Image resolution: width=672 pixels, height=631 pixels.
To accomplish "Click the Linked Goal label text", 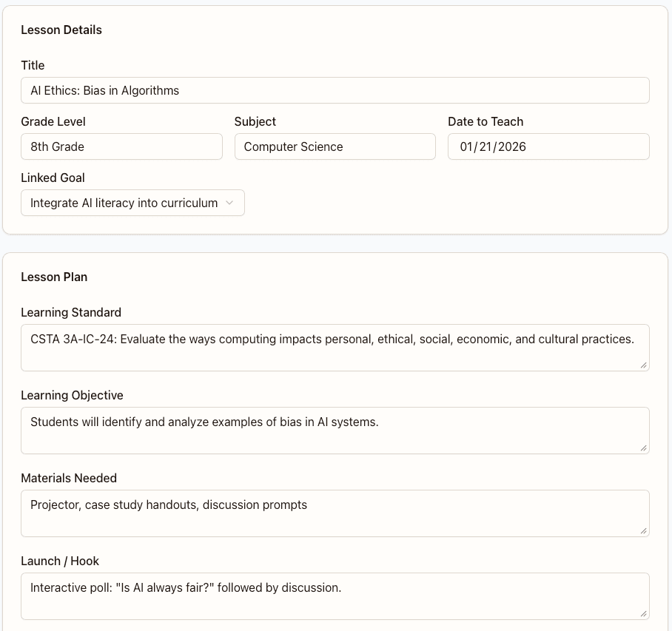I will [53, 178].
